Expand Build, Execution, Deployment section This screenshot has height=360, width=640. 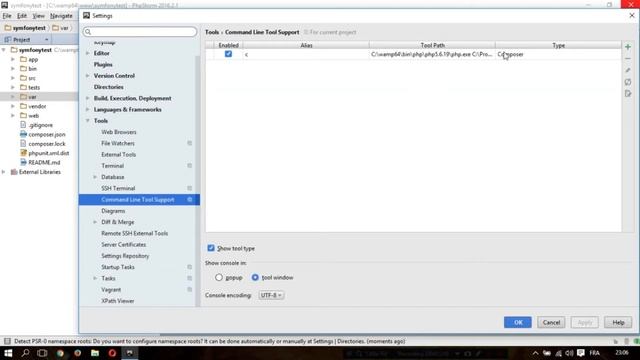[88, 98]
